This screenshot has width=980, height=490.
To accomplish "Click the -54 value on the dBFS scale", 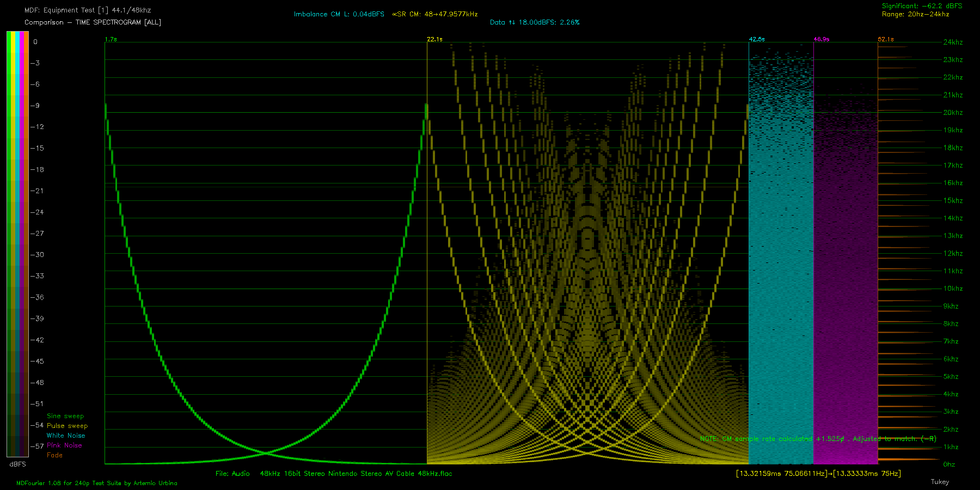I will (37, 425).
